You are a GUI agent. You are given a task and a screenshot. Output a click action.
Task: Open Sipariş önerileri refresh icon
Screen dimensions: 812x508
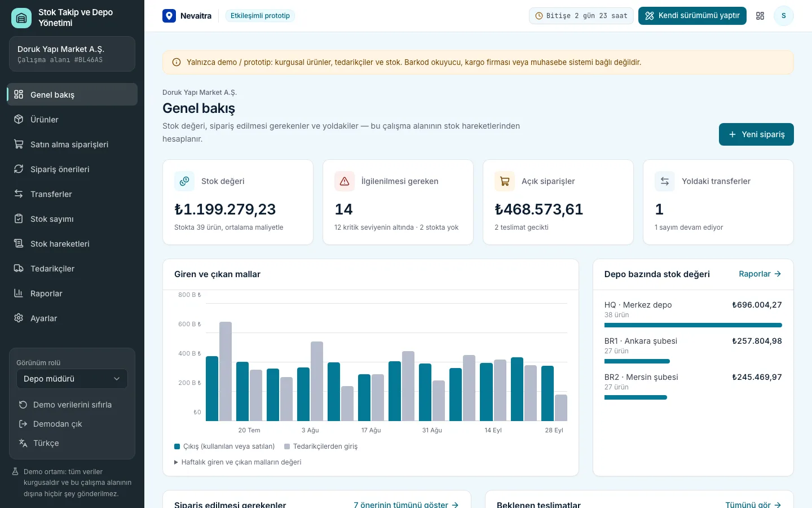[19, 169]
